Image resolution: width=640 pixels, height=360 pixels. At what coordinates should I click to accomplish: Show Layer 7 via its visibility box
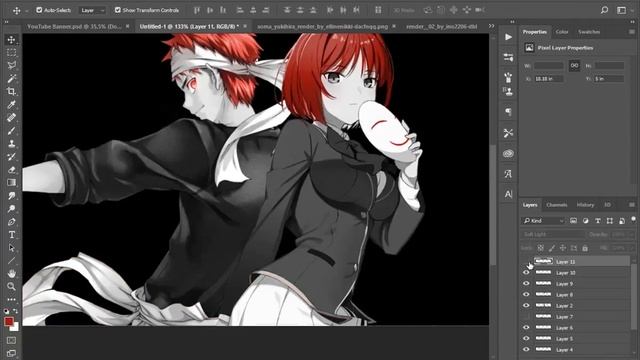point(526,316)
